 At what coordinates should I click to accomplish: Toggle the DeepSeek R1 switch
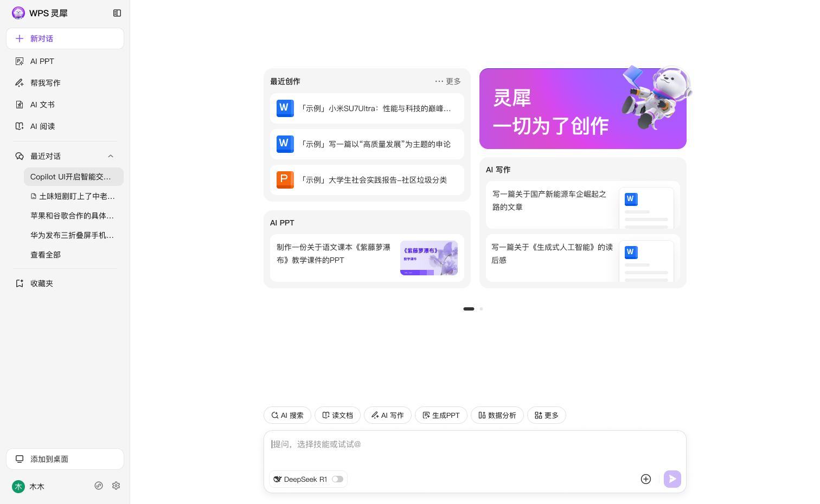[x=337, y=479]
